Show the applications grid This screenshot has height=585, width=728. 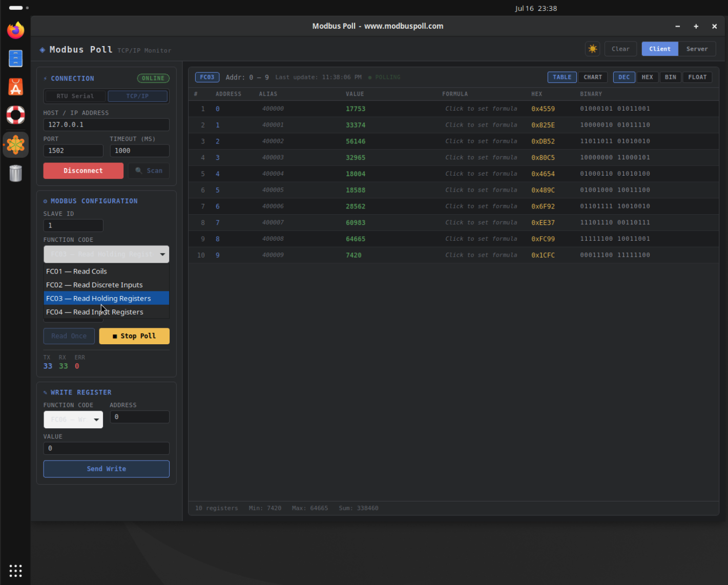(x=15, y=571)
